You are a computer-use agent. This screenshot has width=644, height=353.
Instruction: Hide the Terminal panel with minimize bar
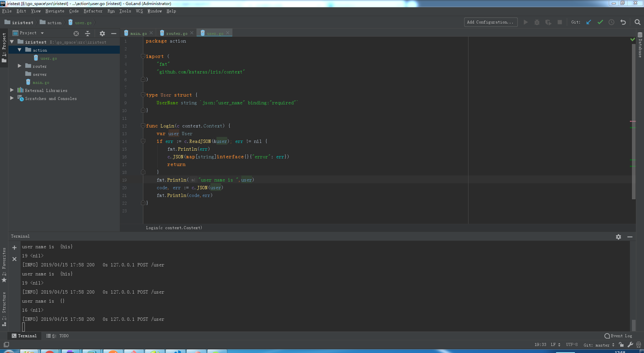tap(630, 237)
